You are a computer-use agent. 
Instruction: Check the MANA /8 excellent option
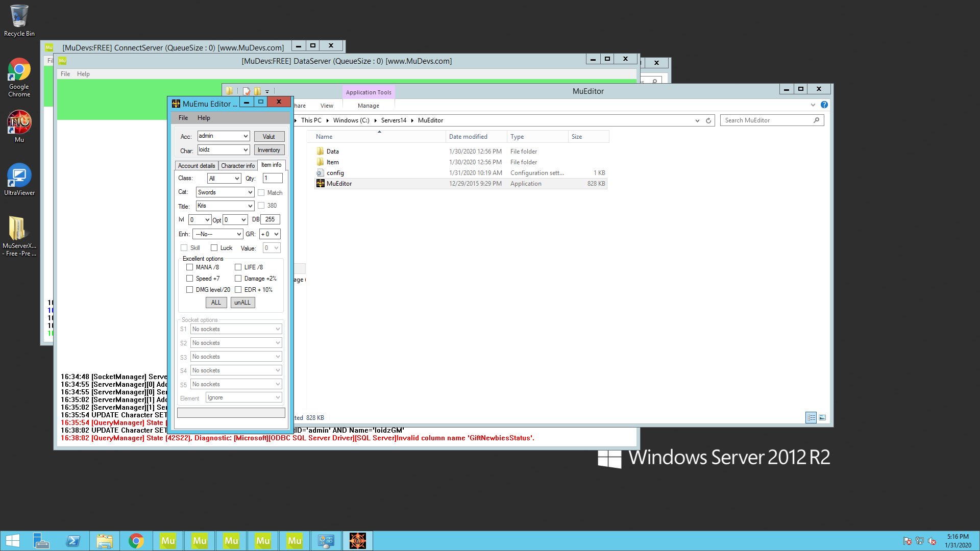[189, 267]
